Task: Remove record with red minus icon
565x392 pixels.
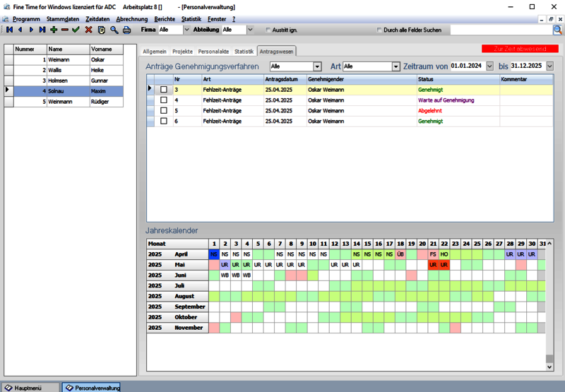Action: click(65, 30)
